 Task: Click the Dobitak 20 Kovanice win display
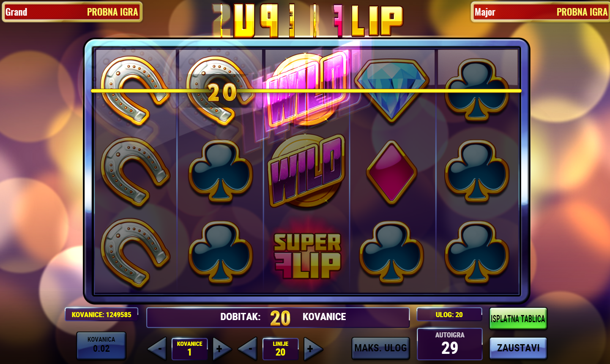[x=278, y=318]
